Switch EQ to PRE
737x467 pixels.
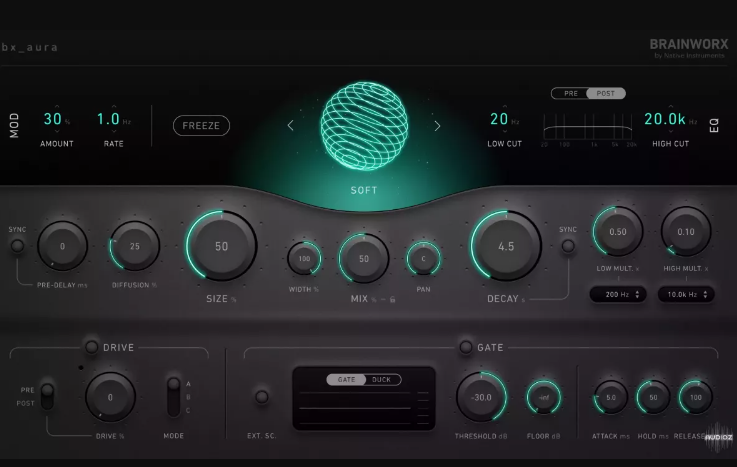pos(570,93)
